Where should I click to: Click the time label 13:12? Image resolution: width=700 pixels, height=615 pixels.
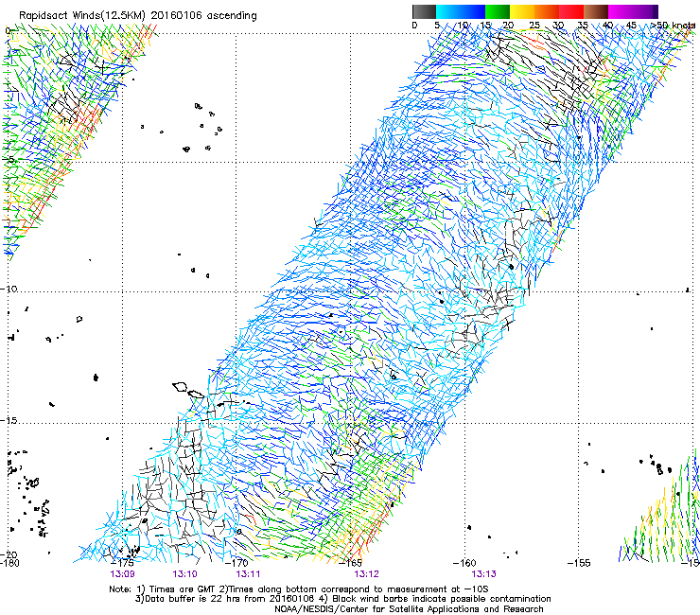click(x=366, y=574)
